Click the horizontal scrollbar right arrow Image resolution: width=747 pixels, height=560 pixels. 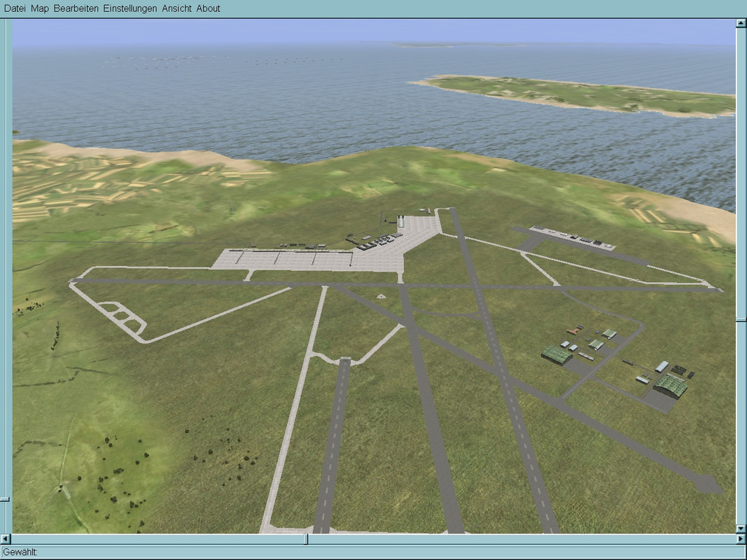741,539
